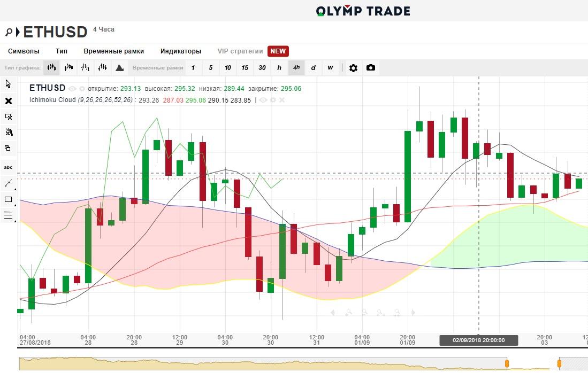The width and height of the screenshot is (588, 373).
Task: Click the Ichimoku Cloud indicator label
Action: click(81, 100)
